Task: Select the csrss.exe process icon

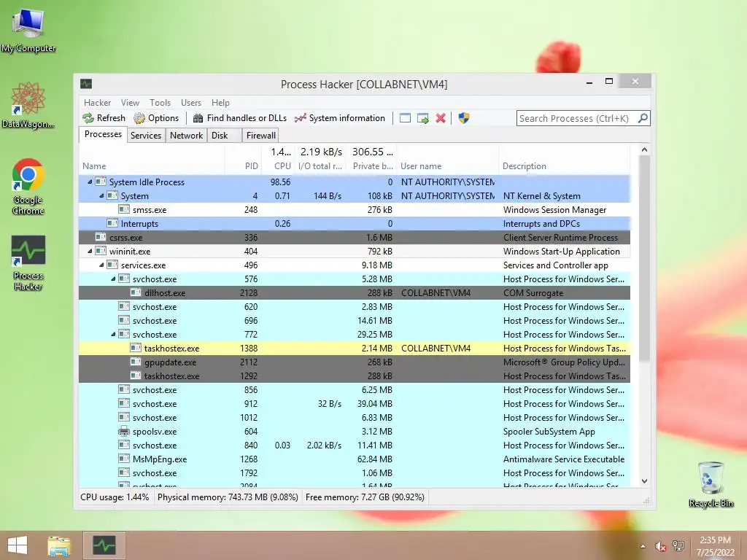Action: (101, 237)
